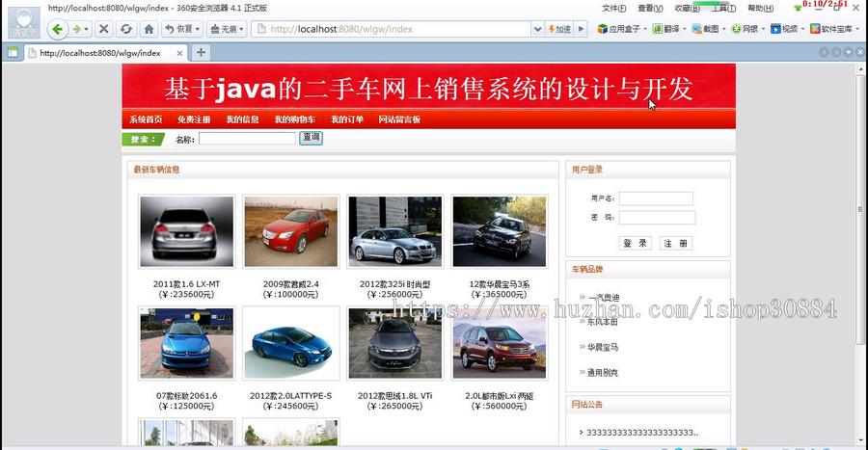
Task: Open the 3333333... announcement link
Action: (642, 433)
